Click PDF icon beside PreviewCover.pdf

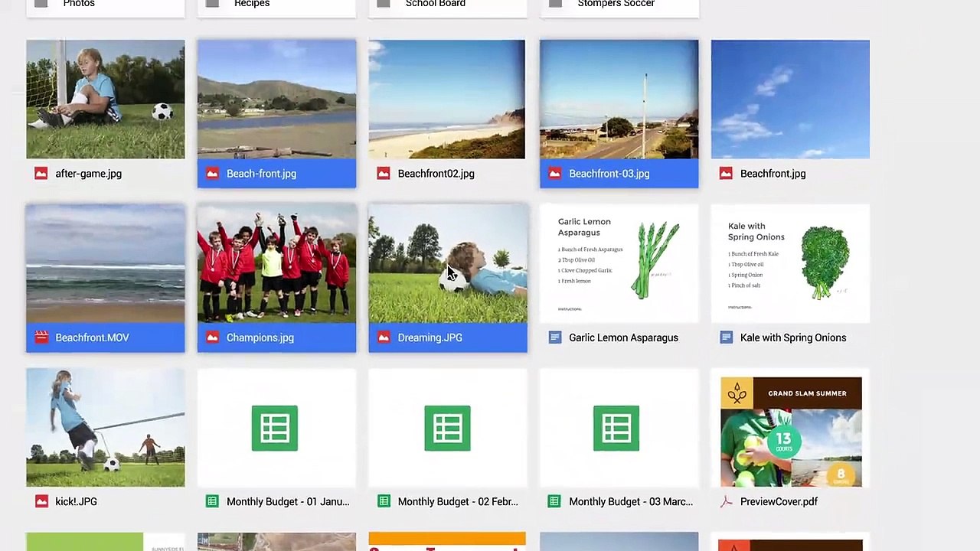click(x=726, y=501)
